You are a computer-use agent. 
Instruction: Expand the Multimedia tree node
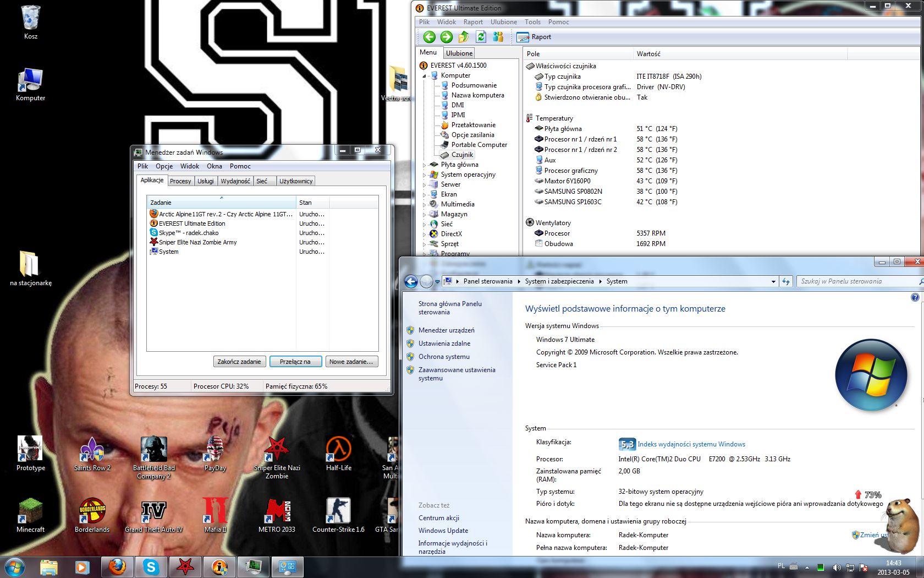[x=424, y=205]
